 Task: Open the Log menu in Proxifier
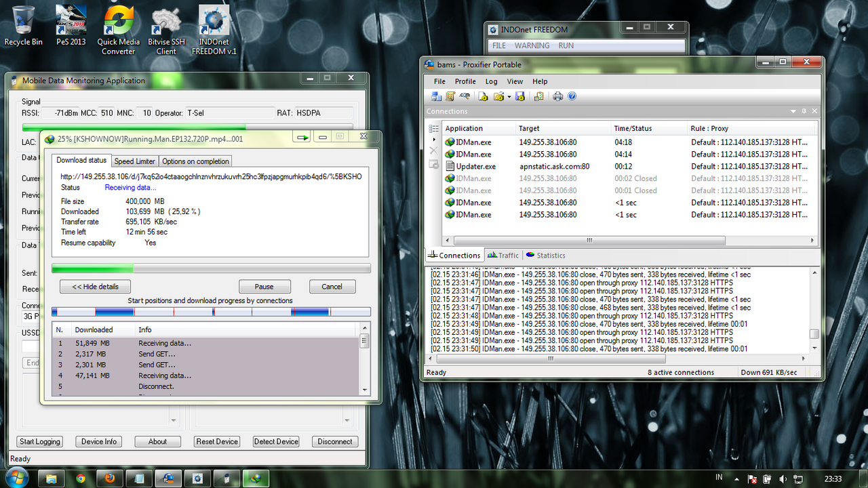pyautogui.click(x=492, y=81)
